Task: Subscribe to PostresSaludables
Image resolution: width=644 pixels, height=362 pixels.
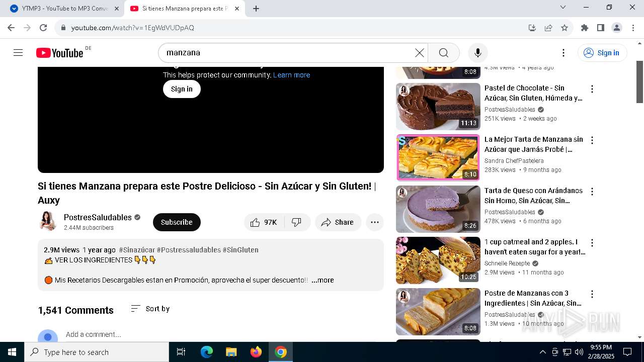Action: [177, 222]
